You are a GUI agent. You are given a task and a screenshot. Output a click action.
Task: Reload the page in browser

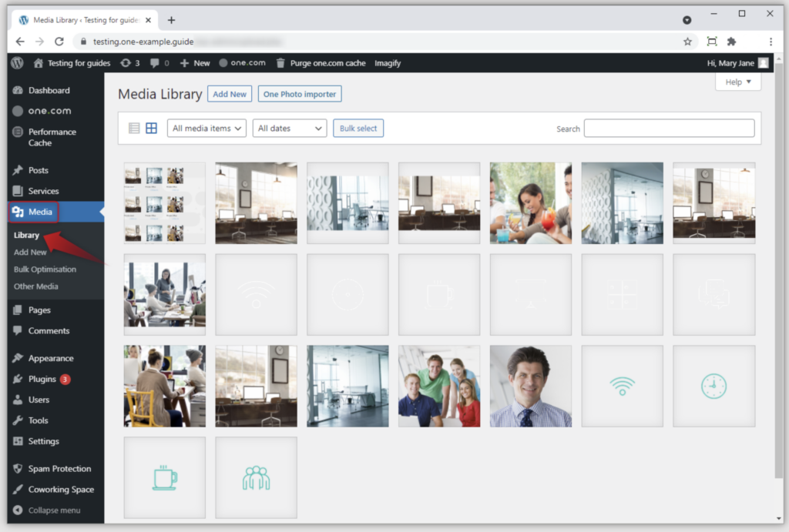pos(59,42)
